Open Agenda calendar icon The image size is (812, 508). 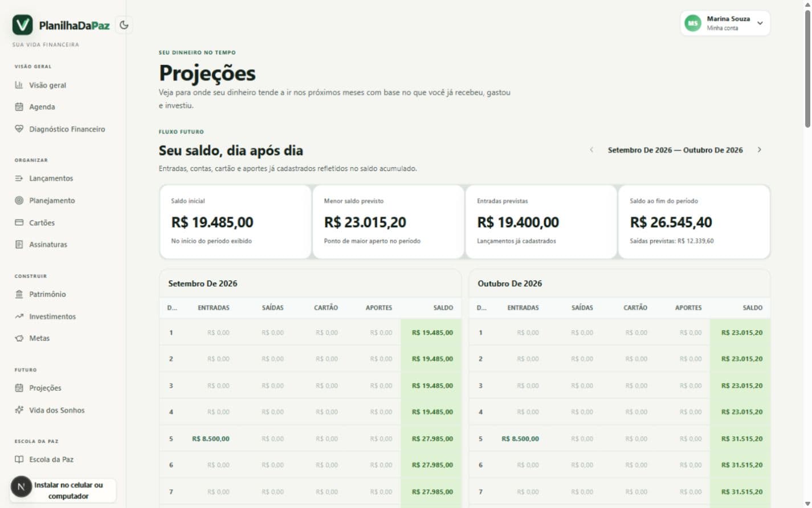coord(19,107)
